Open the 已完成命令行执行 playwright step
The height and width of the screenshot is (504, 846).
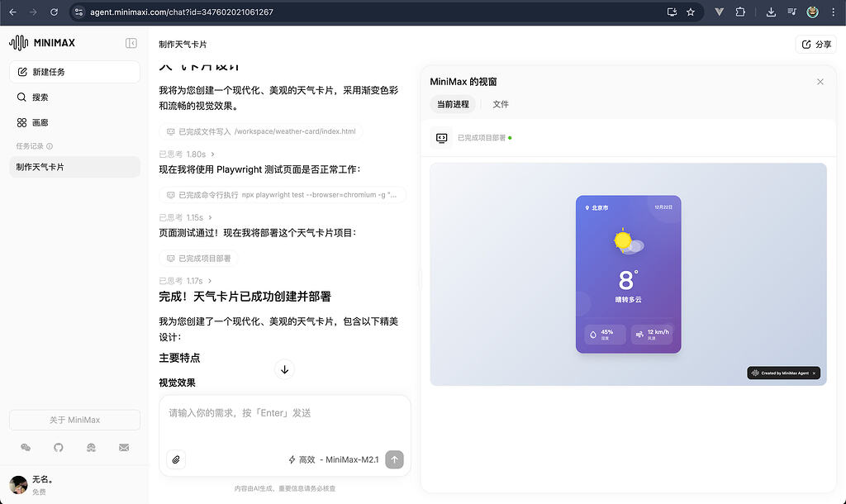[283, 195]
